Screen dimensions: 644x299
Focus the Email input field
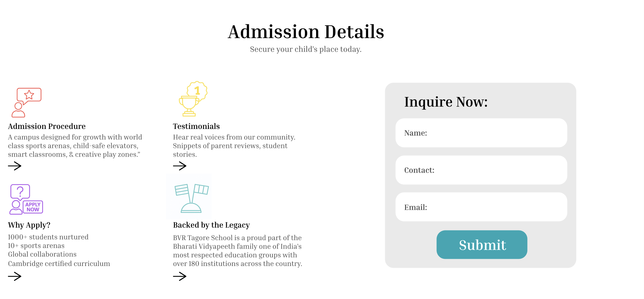[481, 207]
